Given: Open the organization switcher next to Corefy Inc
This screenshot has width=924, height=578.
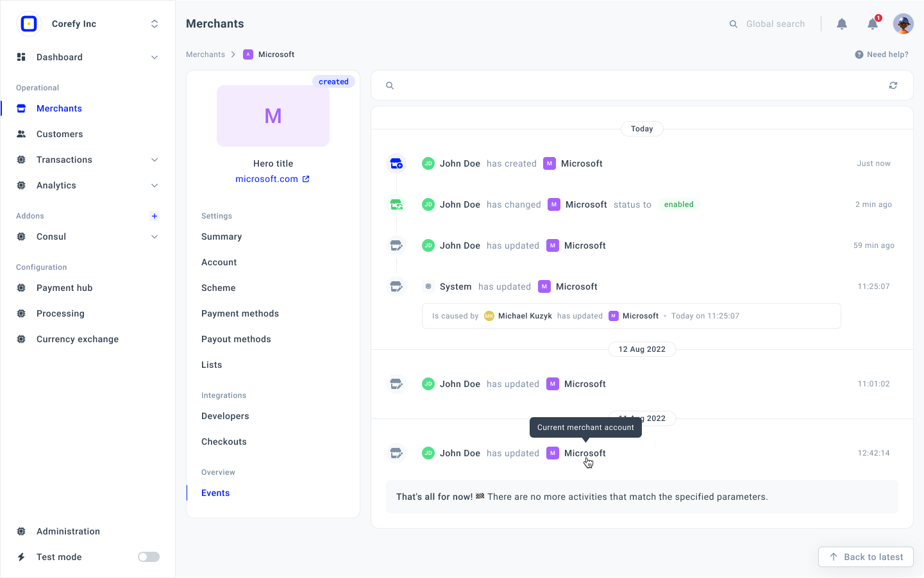Looking at the screenshot, I should [x=155, y=24].
